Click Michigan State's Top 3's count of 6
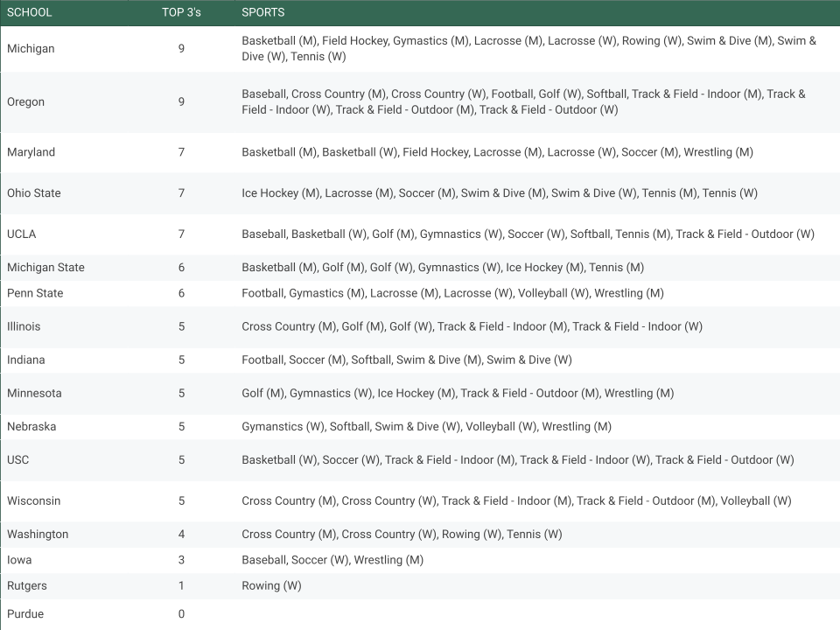 tap(181, 268)
